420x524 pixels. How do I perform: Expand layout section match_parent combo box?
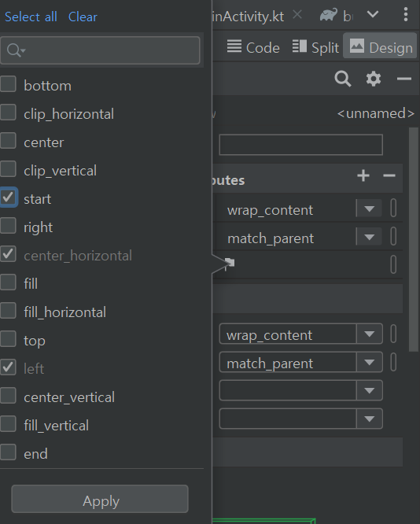[369, 362]
